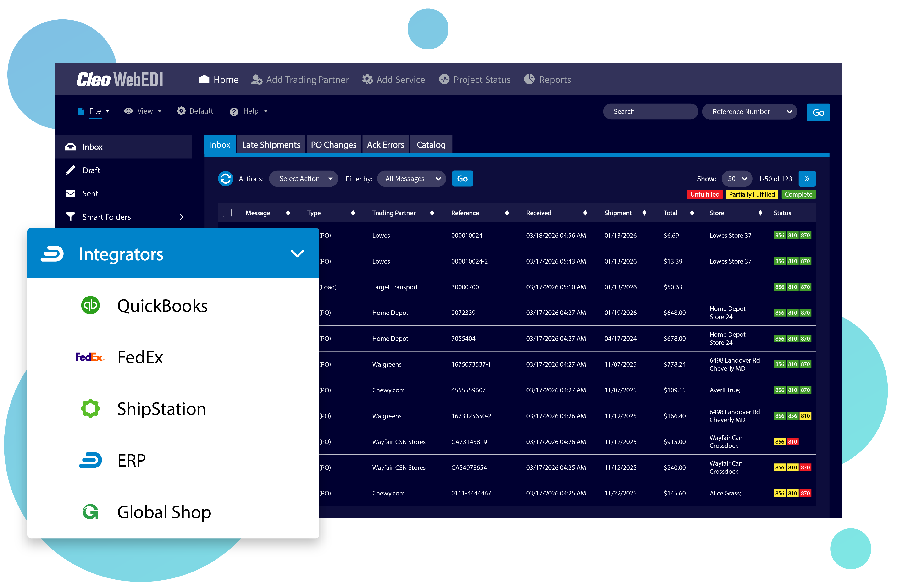Click reference number CA73143819
The image size is (897, 588).
pos(469,442)
